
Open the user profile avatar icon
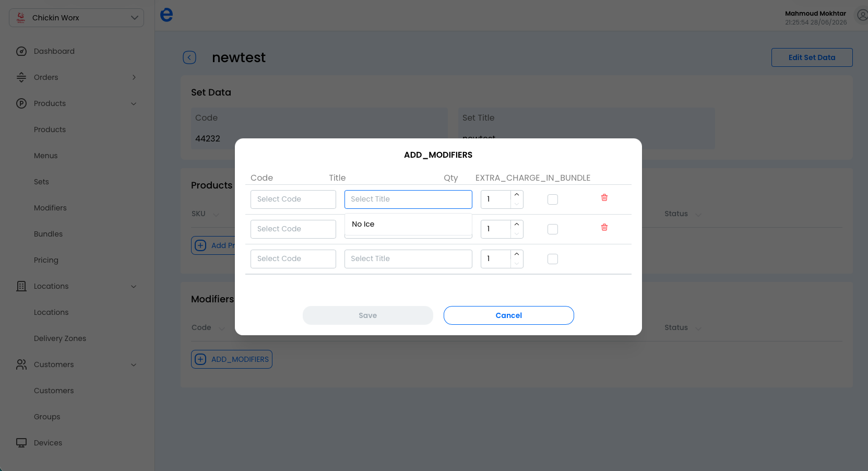point(862,16)
